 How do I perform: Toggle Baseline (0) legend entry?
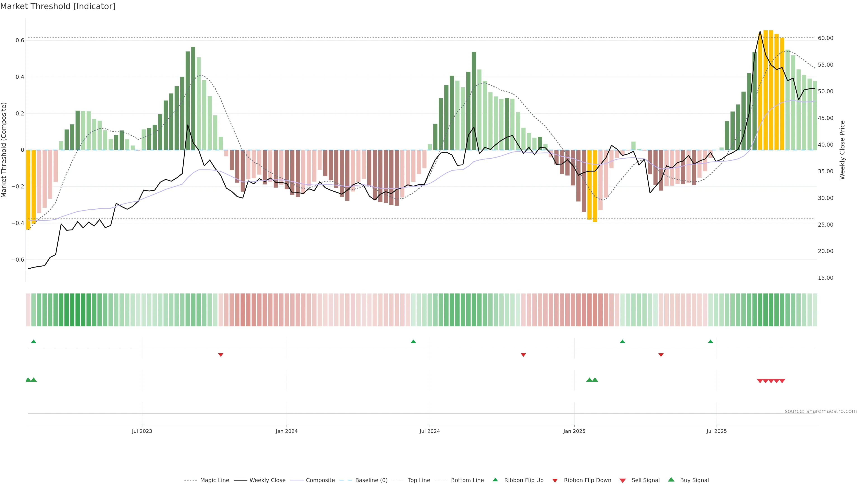point(371,480)
